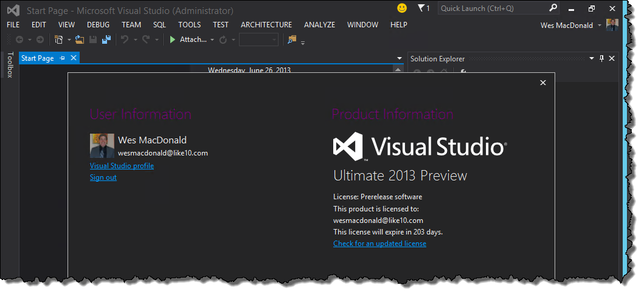Open the ARCHITECTURE menu

click(266, 25)
